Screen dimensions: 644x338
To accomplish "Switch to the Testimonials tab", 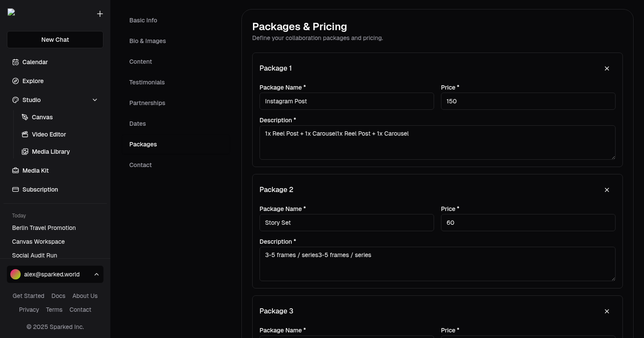I will tap(147, 82).
